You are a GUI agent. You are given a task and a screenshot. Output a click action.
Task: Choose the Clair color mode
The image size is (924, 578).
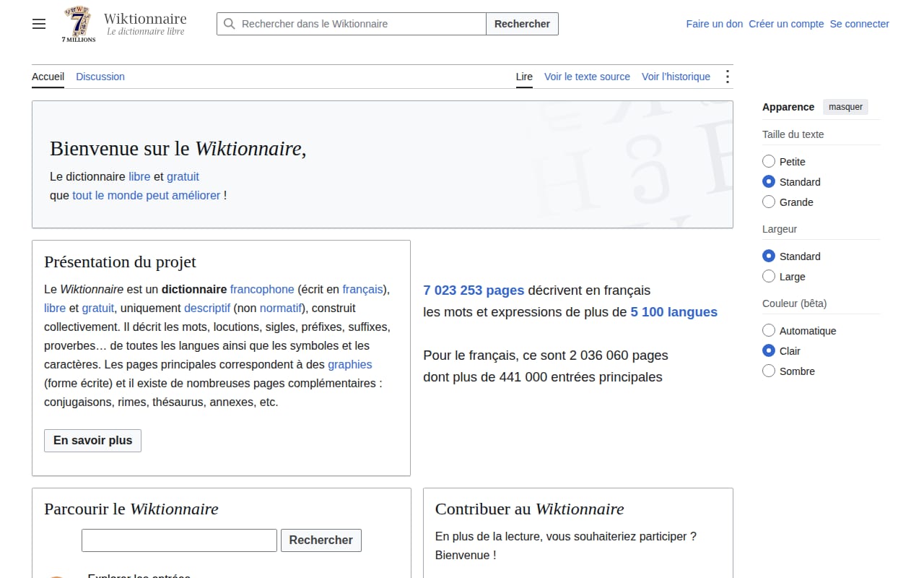tap(769, 351)
